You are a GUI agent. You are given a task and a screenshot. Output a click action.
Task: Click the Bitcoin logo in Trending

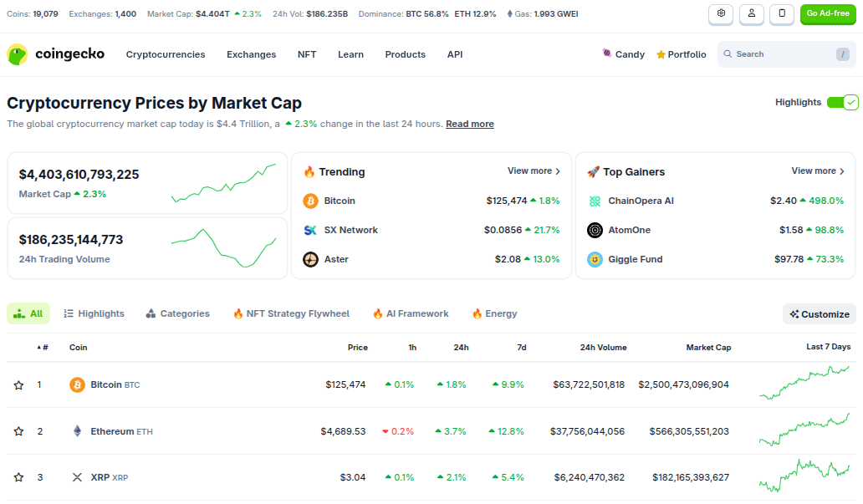pos(311,201)
